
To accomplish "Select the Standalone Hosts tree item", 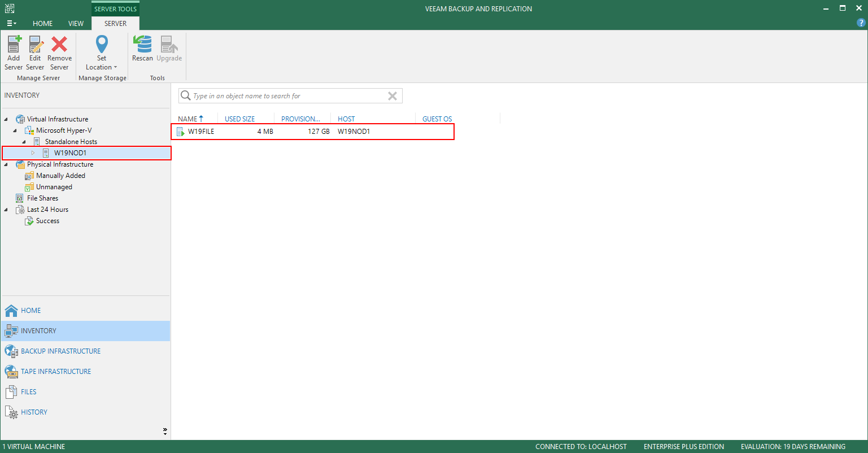I will pos(71,142).
